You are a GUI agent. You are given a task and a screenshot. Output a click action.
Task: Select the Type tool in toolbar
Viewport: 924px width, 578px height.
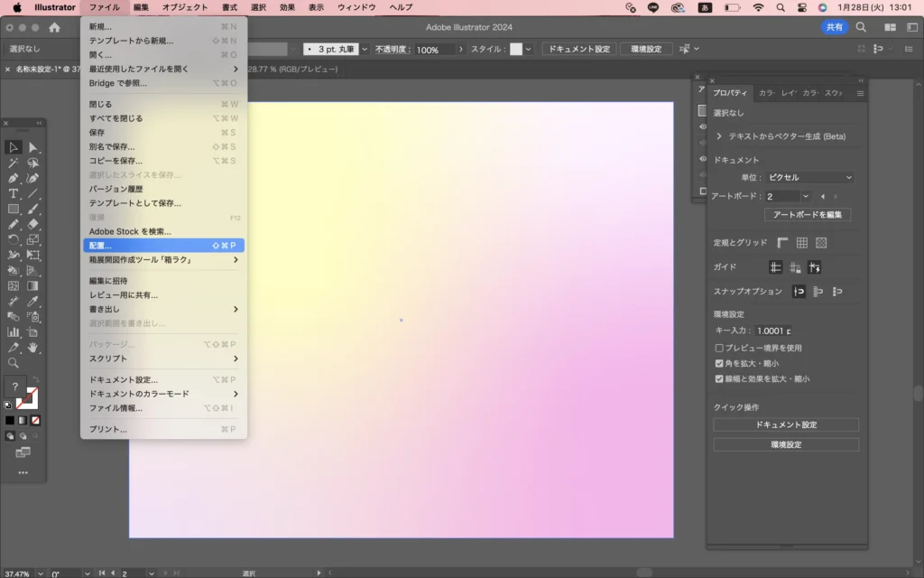tap(14, 193)
